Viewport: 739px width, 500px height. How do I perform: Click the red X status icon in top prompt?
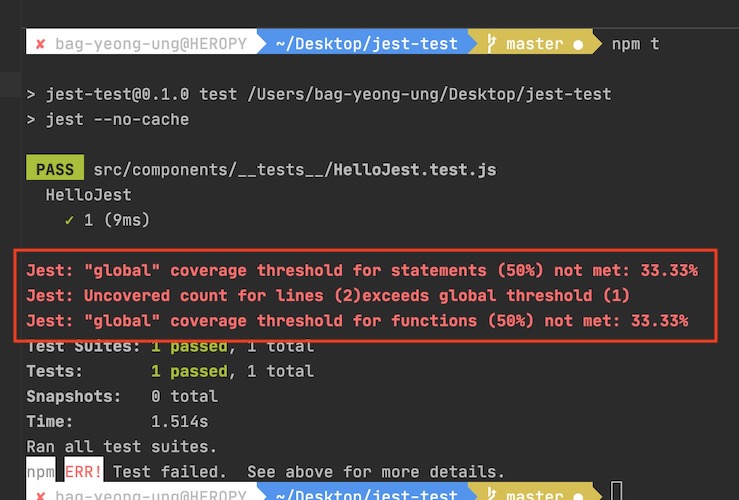point(41,44)
